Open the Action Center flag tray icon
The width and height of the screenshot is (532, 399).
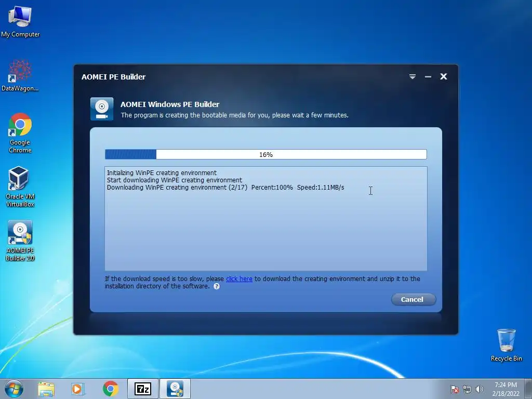(x=454, y=389)
